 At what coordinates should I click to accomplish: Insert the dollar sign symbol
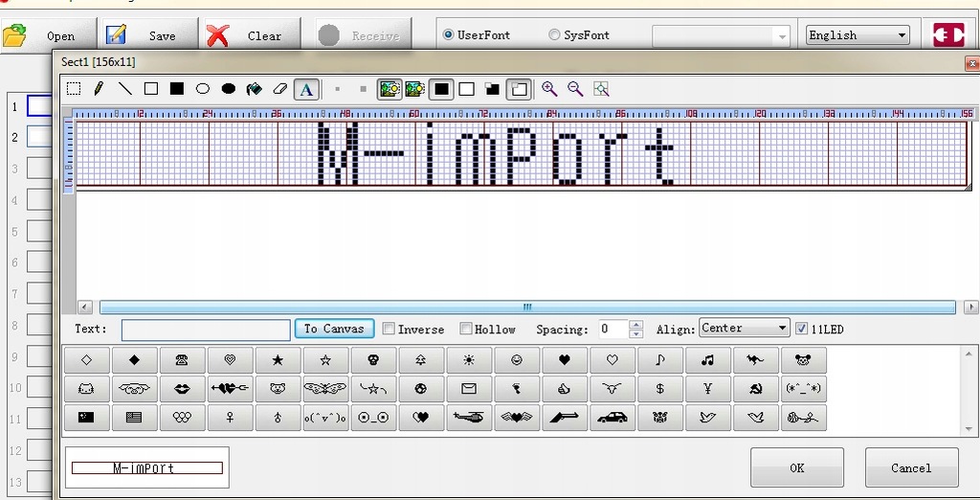point(660,389)
